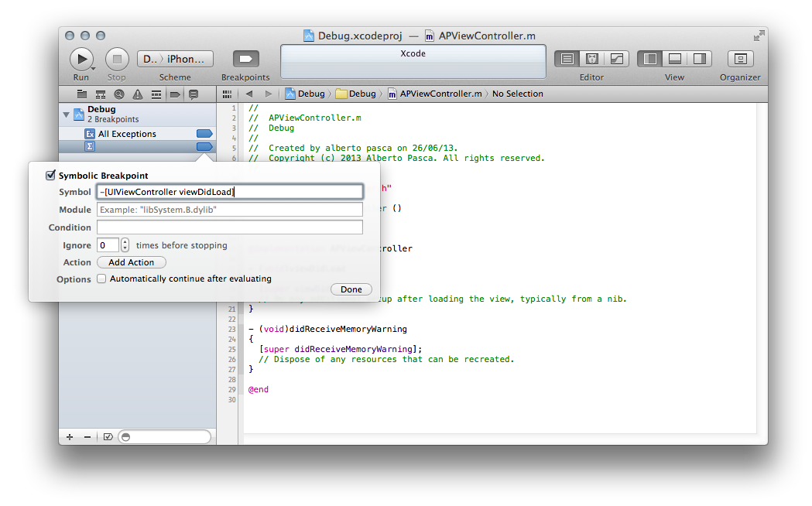Open the Debug folder breadcrumb
812x506 pixels.
coord(356,94)
